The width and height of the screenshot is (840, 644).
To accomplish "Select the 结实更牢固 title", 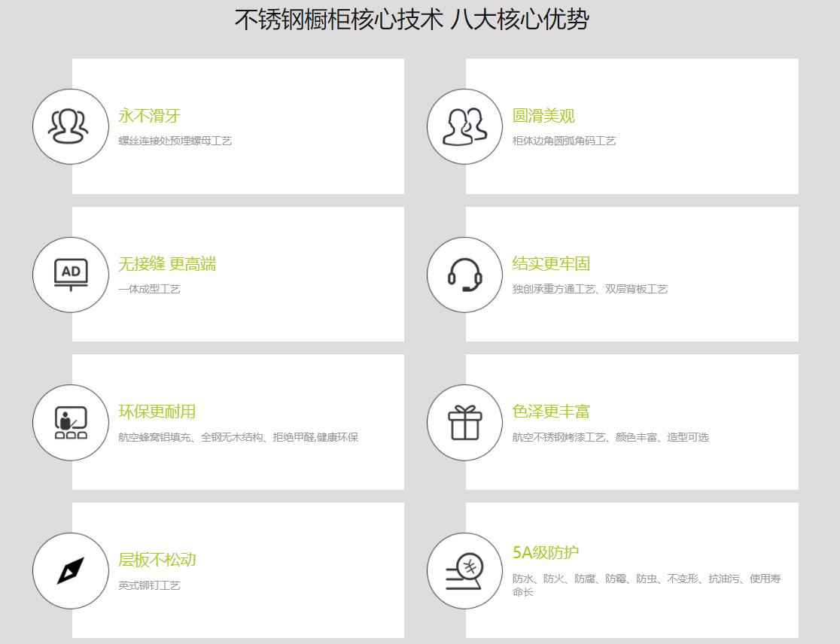I will [551, 264].
